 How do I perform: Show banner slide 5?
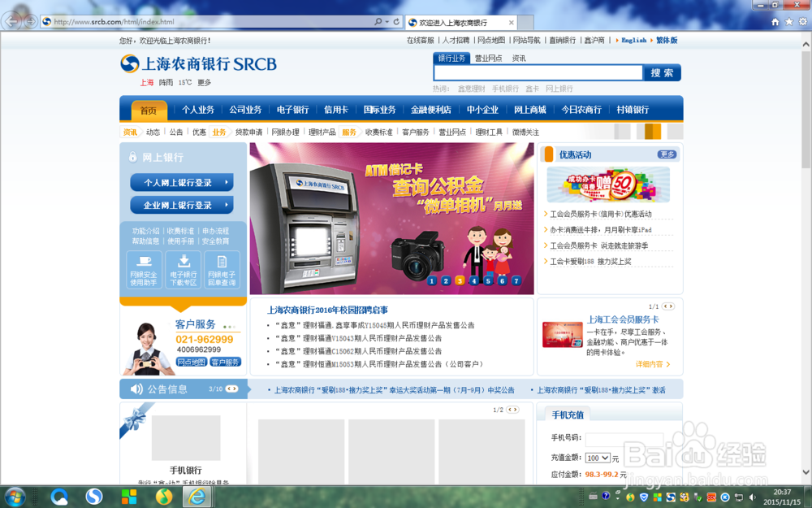[x=488, y=280]
